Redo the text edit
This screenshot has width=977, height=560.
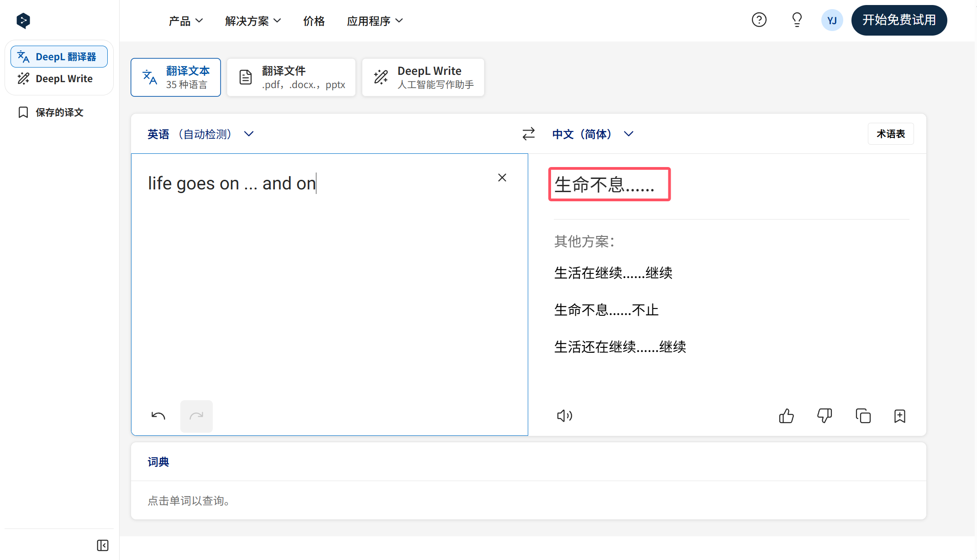196,416
